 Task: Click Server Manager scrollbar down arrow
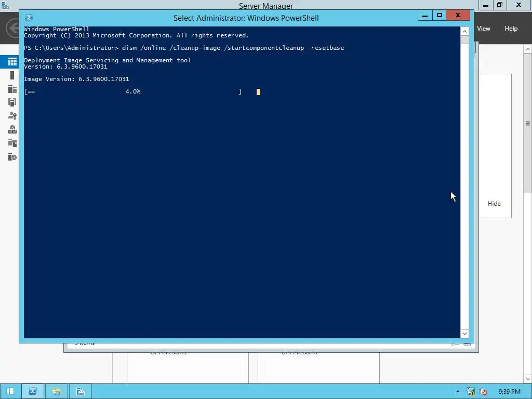click(528, 379)
